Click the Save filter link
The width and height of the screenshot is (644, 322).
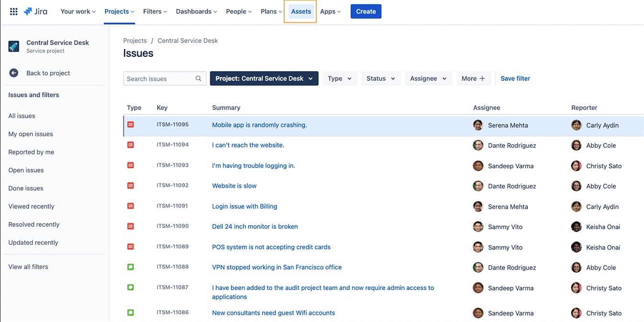pyautogui.click(x=514, y=78)
